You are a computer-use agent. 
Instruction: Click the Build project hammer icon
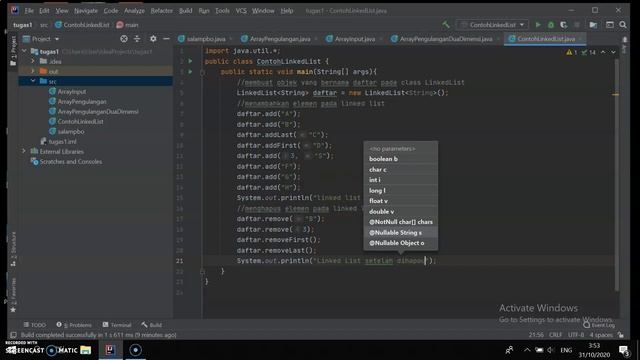446,25
